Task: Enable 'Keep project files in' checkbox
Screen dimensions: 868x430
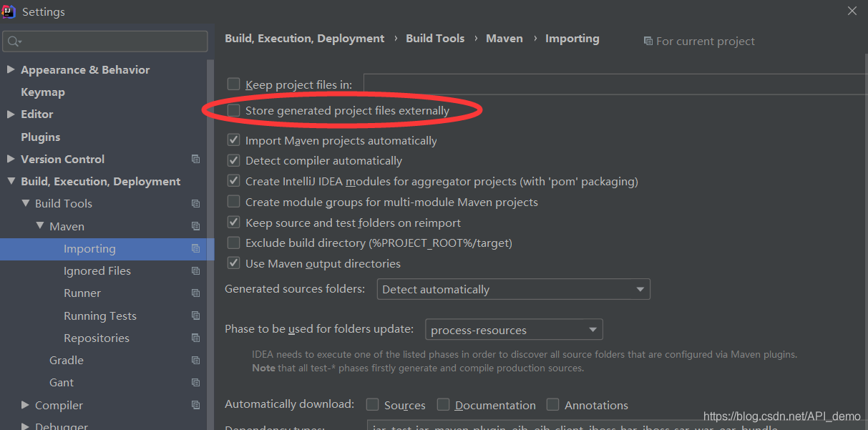Action: (x=233, y=84)
